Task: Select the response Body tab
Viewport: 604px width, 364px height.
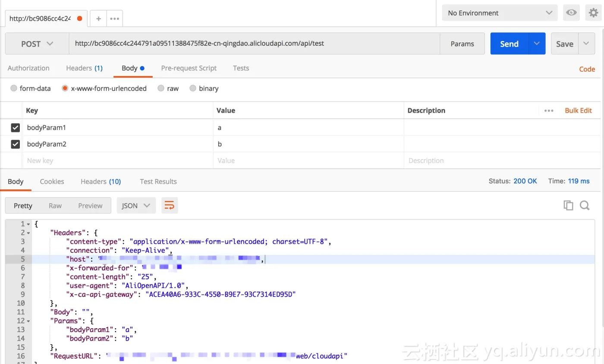Action: coord(16,182)
